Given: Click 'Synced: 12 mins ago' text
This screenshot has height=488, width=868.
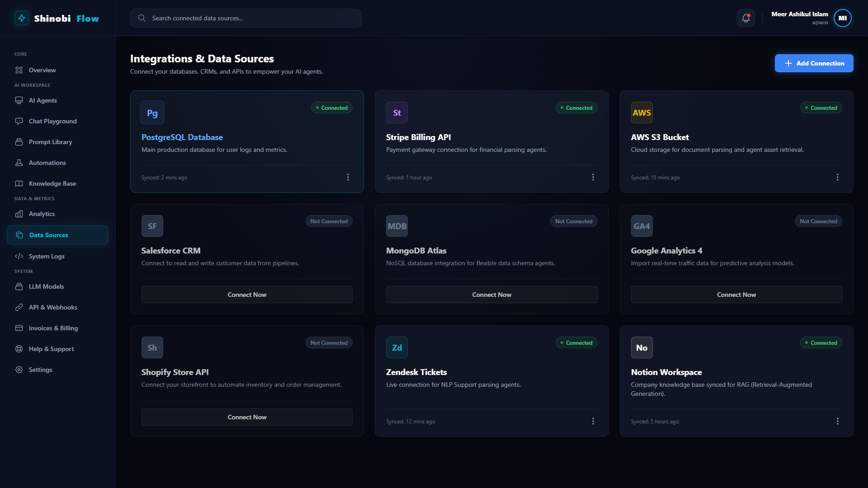Looking at the screenshot, I should 410,422.
